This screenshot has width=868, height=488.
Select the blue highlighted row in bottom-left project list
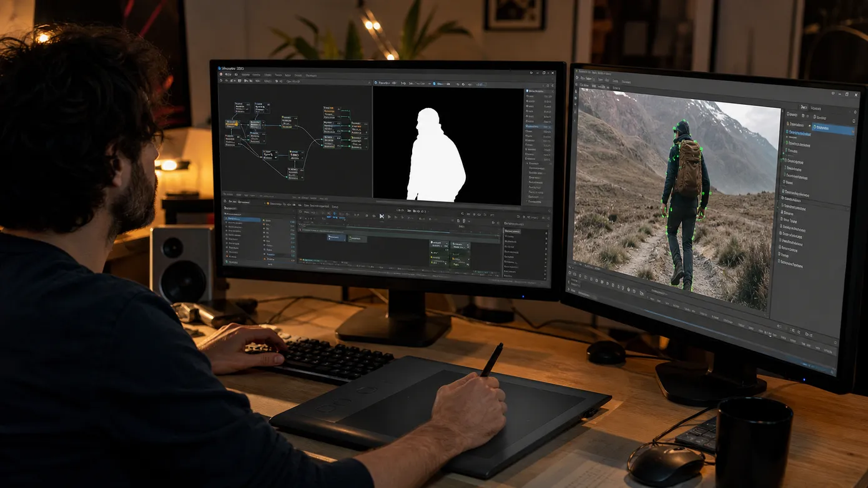[x=242, y=220]
